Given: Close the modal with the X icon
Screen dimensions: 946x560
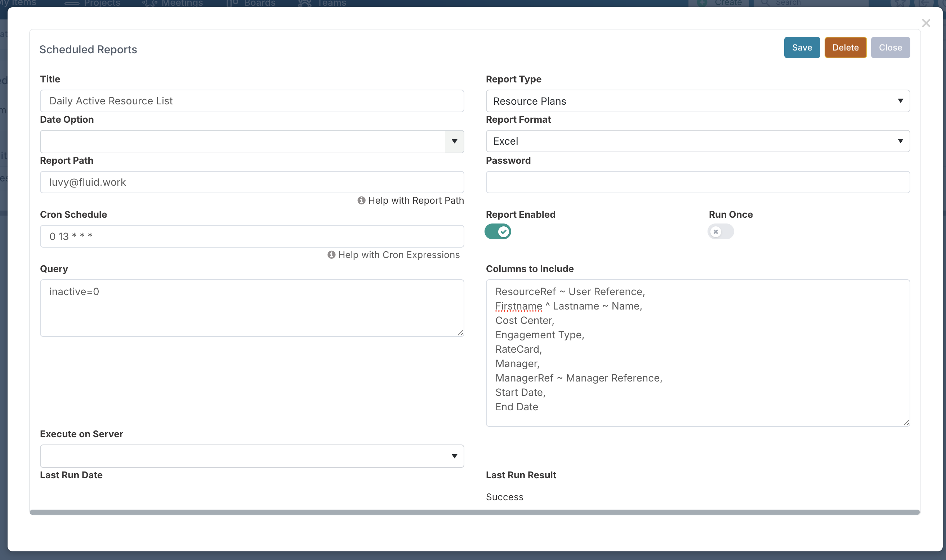Looking at the screenshot, I should point(925,23).
